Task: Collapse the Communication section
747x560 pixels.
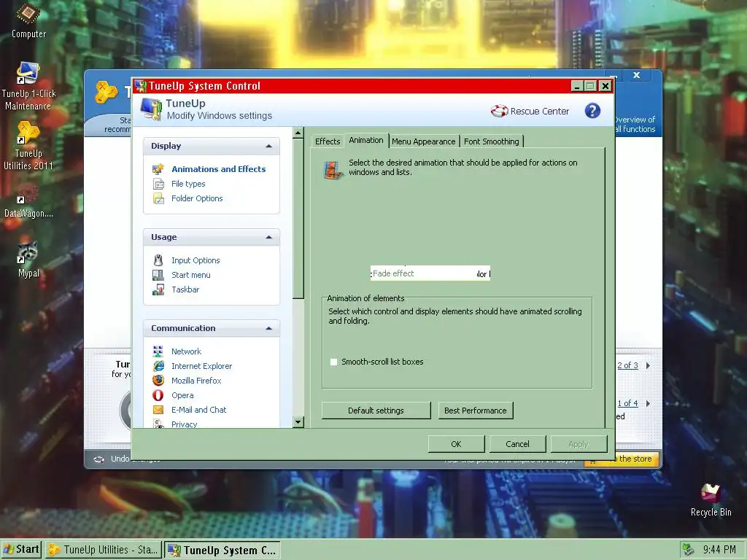Action: [268, 328]
